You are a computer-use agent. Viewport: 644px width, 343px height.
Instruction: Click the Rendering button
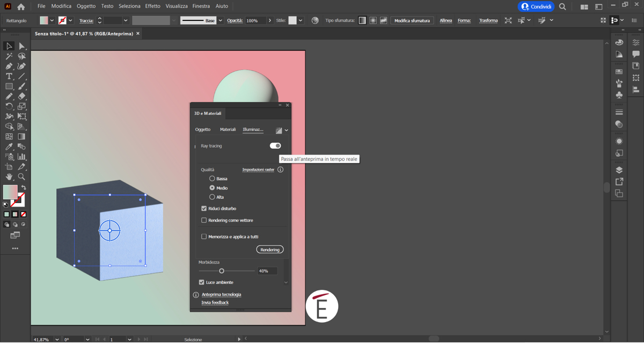point(269,250)
